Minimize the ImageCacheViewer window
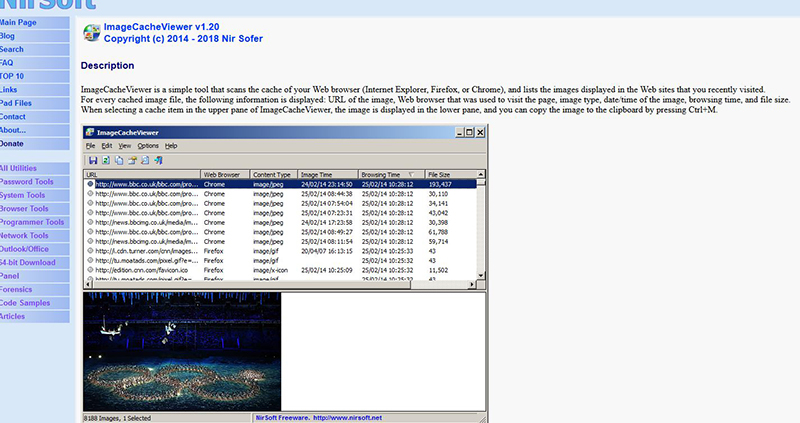The width and height of the screenshot is (800, 423). pyautogui.click(x=459, y=132)
